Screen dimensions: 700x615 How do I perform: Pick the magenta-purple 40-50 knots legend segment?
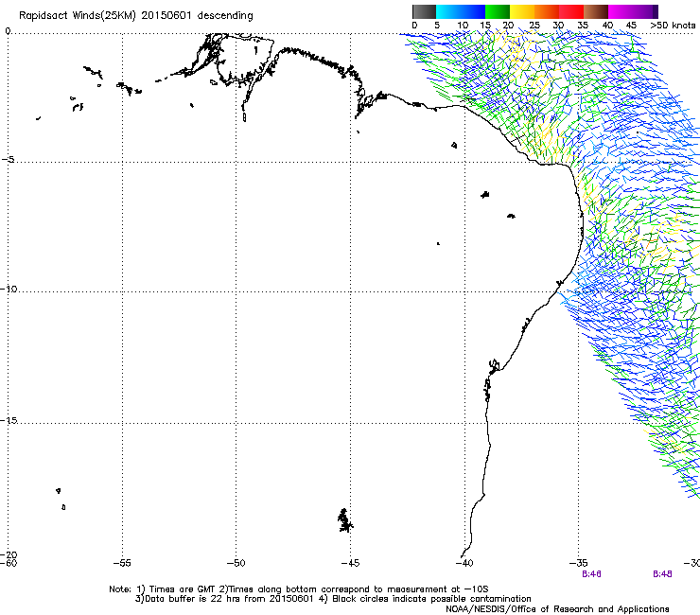tap(630, 11)
